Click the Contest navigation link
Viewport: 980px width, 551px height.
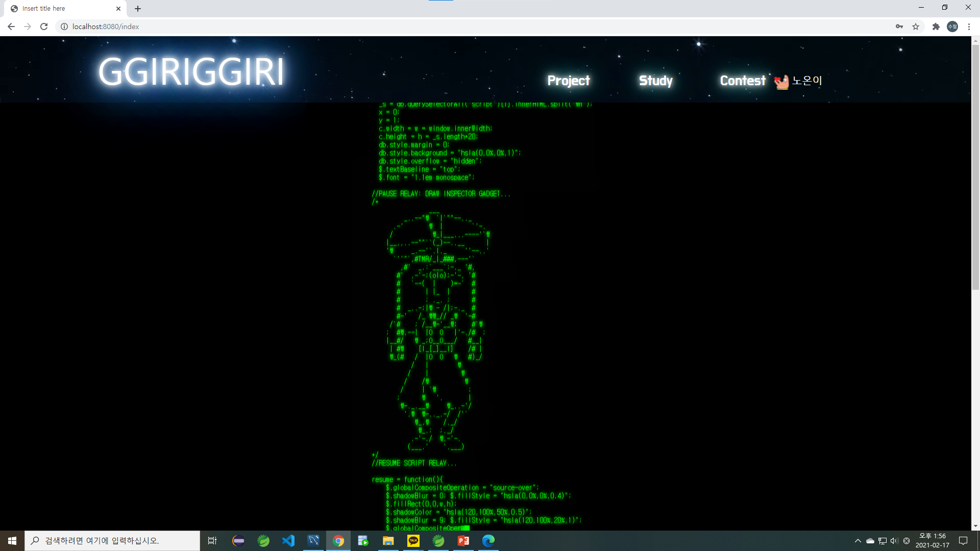click(x=742, y=80)
